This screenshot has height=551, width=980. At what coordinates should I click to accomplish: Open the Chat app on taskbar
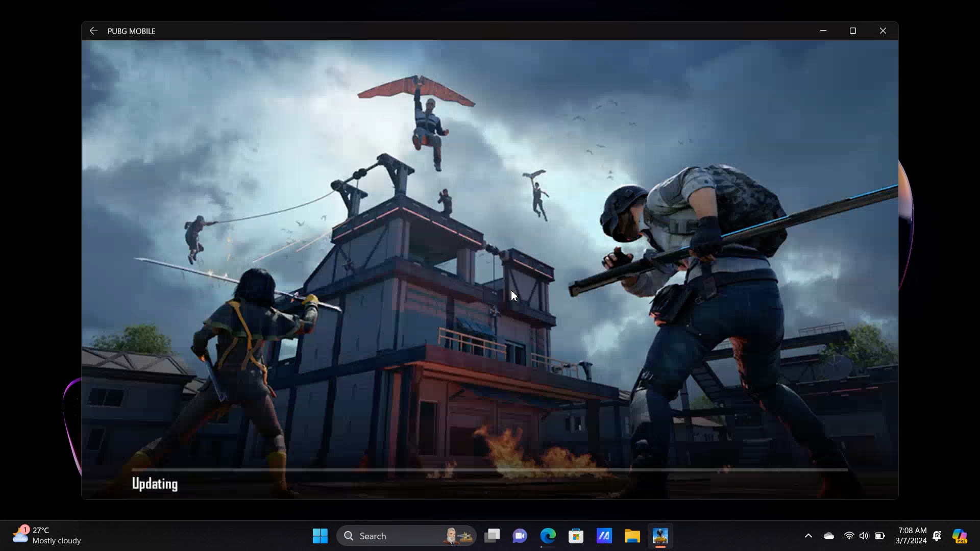[520, 536]
